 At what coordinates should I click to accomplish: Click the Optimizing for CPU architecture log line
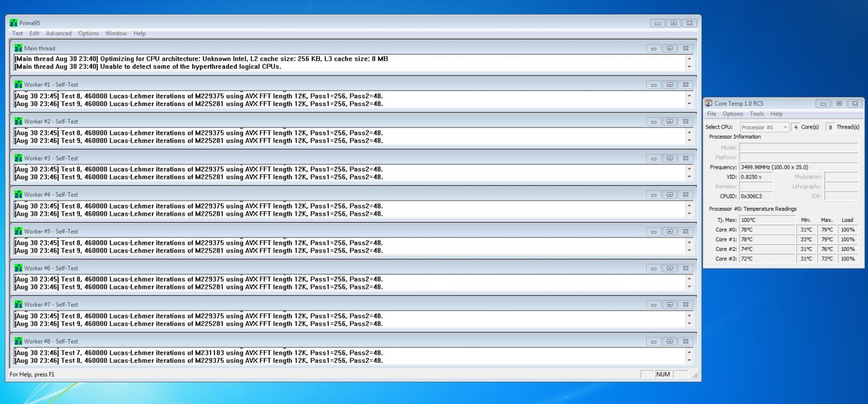(201, 59)
